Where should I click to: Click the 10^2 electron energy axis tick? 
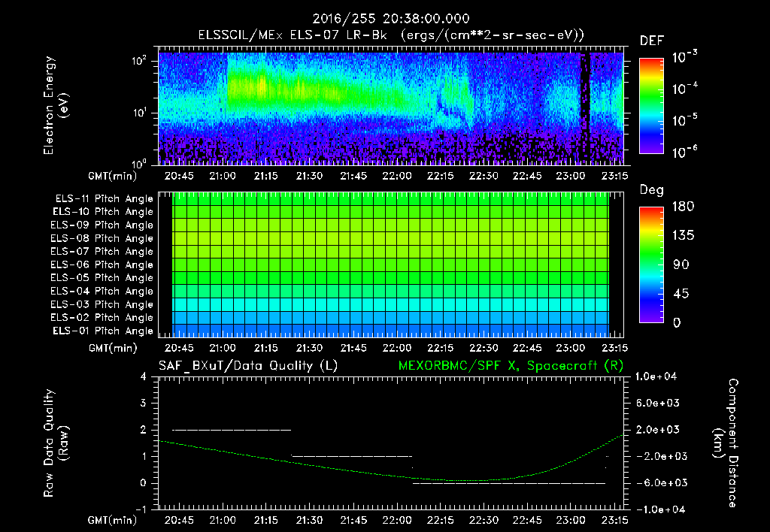point(139,61)
